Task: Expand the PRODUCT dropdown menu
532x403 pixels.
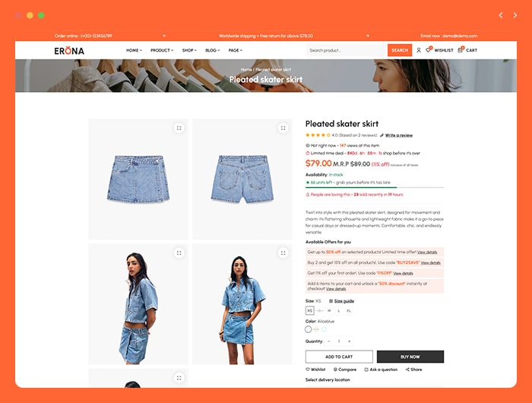Action: 162,50
